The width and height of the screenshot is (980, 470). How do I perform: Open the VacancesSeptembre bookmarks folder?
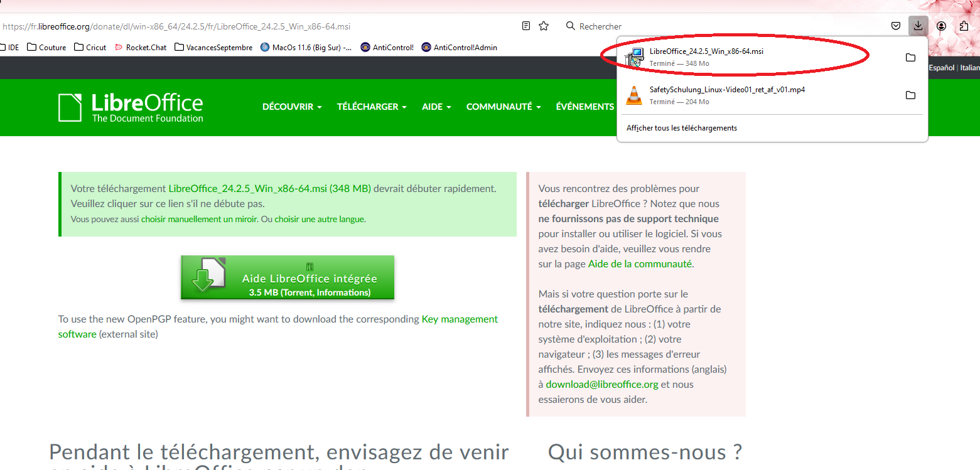tap(213, 47)
